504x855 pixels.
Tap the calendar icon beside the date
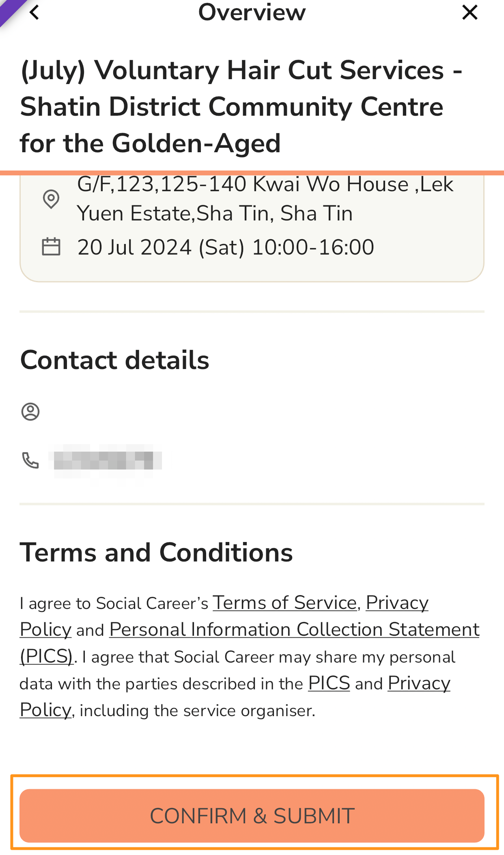51,246
